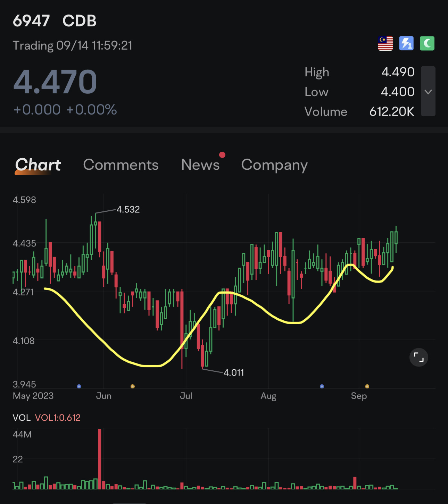Image resolution: width=448 pixels, height=504 pixels.
Task: Tap the VOL1:0.612 indicator label
Action: tap(58, 418)
